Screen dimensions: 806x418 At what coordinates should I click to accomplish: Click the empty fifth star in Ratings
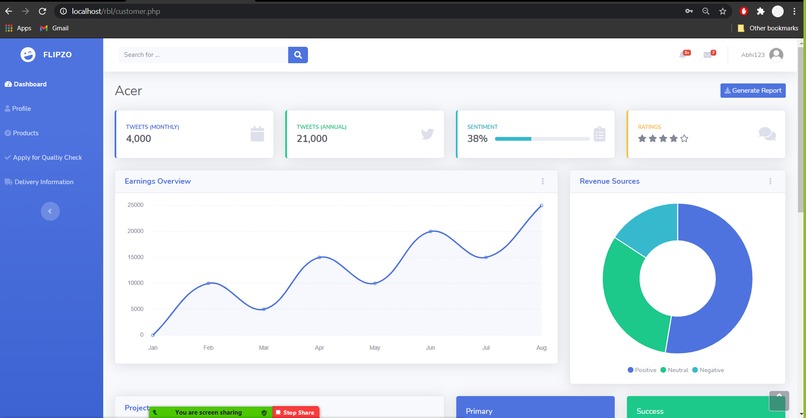point(684,138)
